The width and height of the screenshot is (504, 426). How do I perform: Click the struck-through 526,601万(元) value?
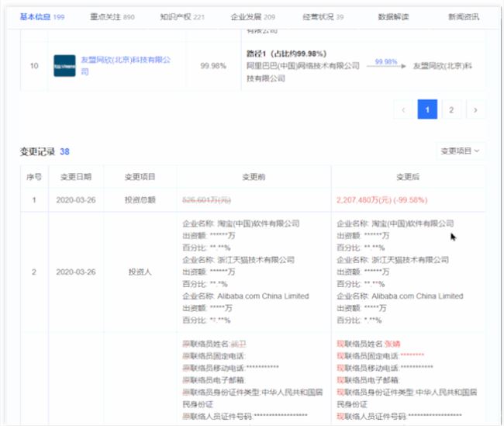click(x=206, y=199)
